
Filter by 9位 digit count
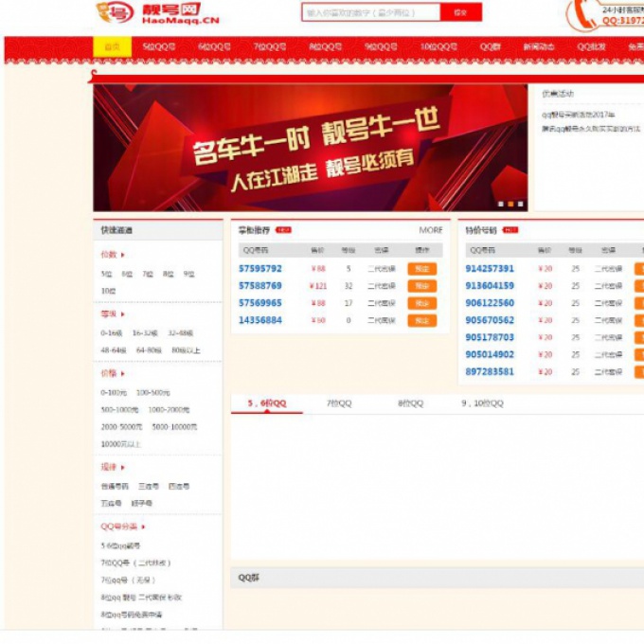pos(188,274)
